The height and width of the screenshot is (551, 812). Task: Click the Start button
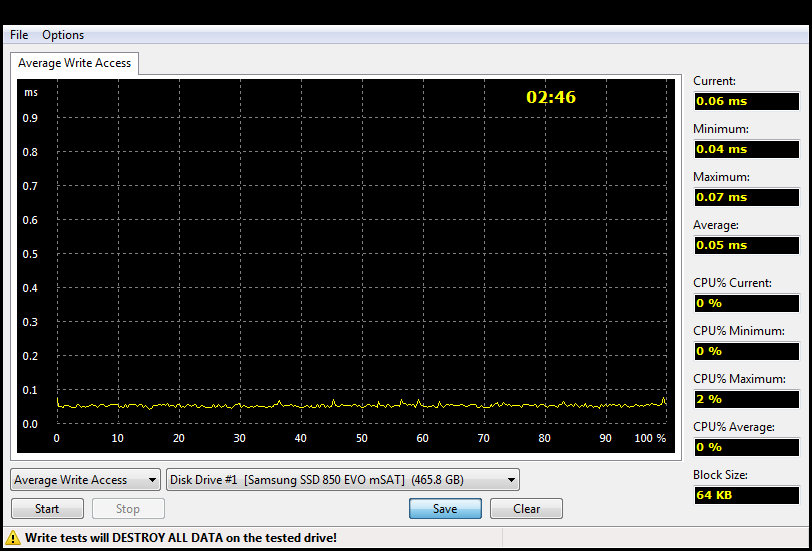pos(47,509)
